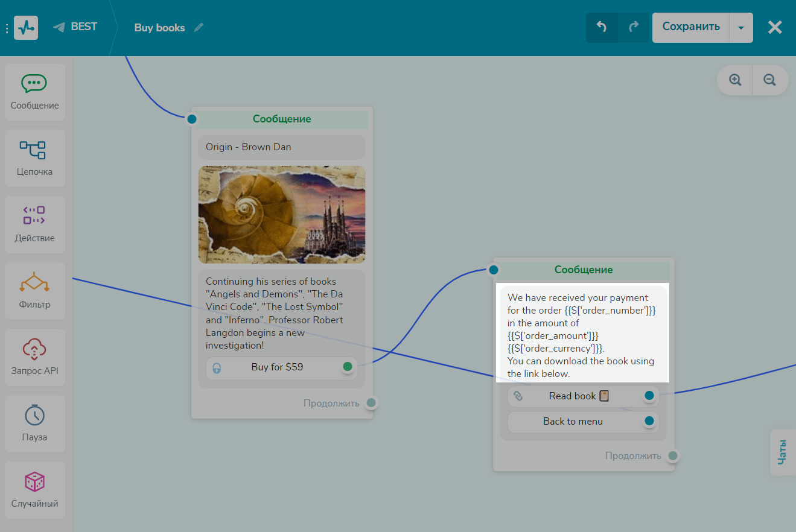Image resolution: width=796 pixels, height=532 pixels.
Task: Add a Пауза pause element
Action: 34,424
